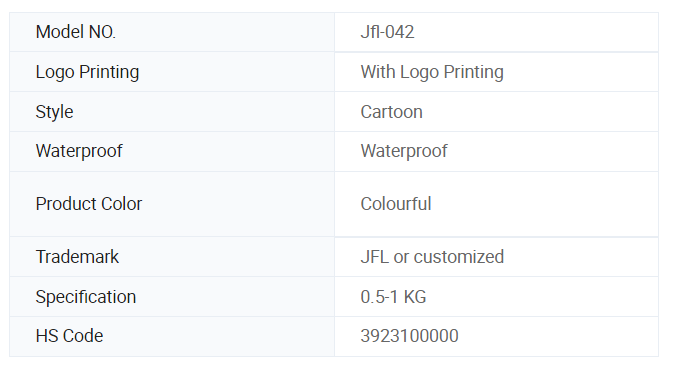Select the Waterproof value in right column

[x=404, y=151]
